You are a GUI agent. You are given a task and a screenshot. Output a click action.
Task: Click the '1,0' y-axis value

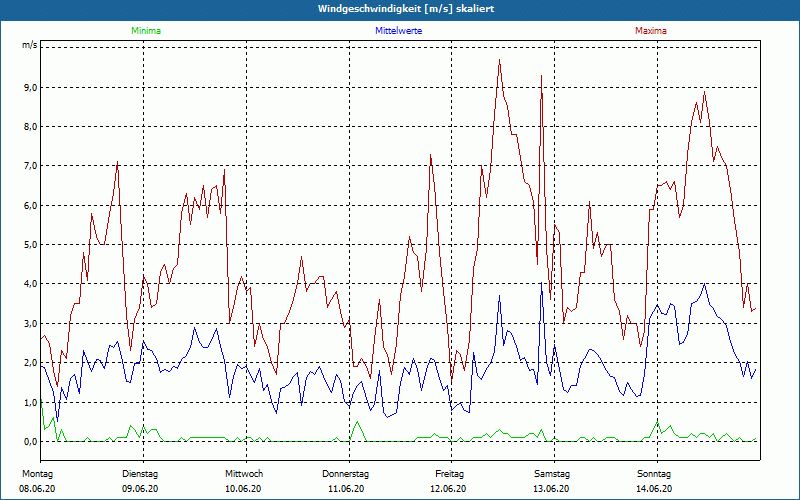click(x=30, y=403)
